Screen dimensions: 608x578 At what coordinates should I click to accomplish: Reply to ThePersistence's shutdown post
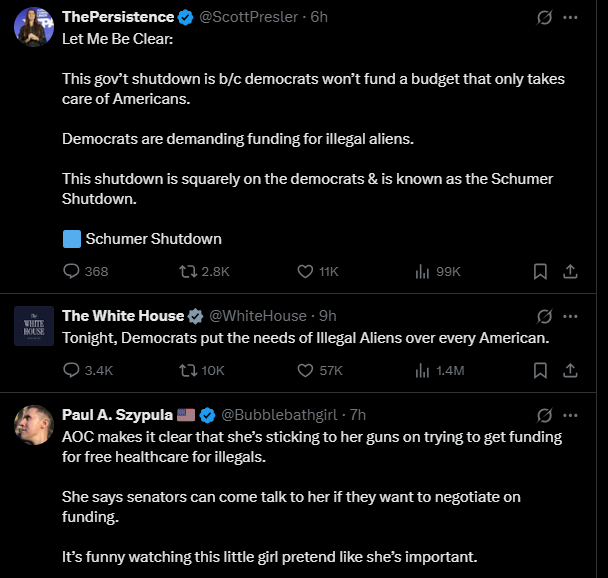click(72, 271)
